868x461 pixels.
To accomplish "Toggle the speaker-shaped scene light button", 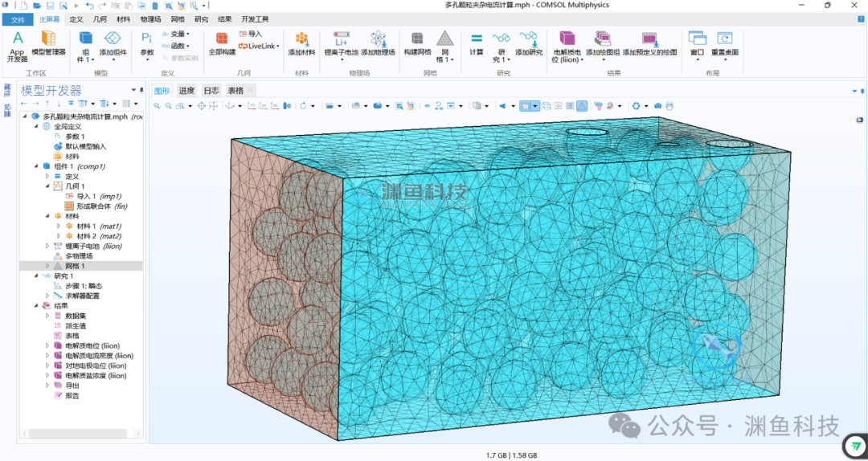I will 502,106.
